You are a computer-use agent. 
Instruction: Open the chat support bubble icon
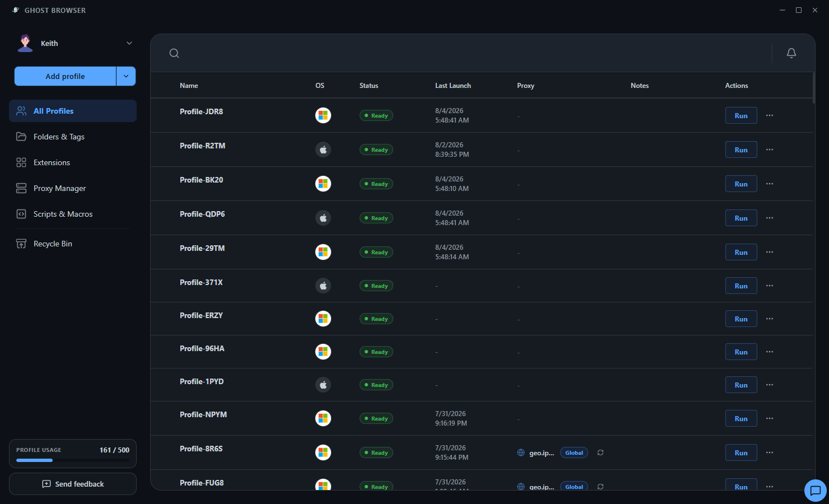click(x=816, y=491)
